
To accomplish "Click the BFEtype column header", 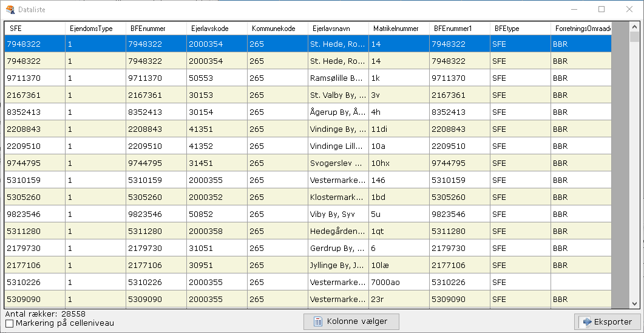I will tap(520, 29).
